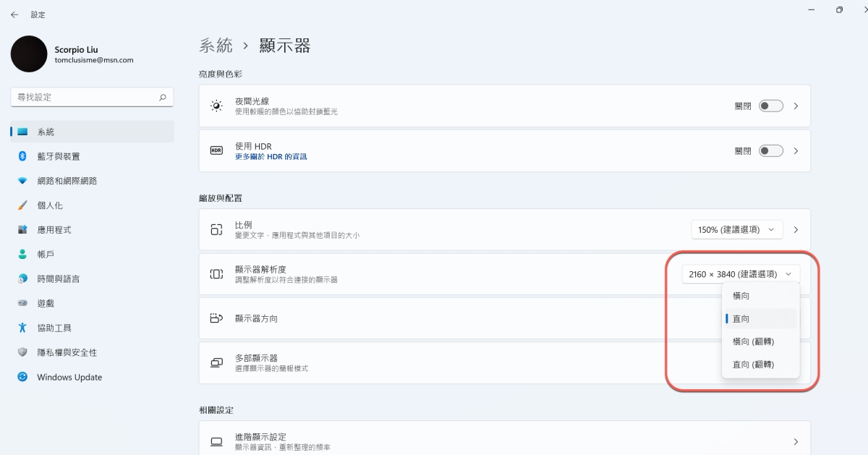868x455 pixels.
Task: Click the 進階顯示設定 monitor icon
Action: pyautogui.click(x=216, y=441)
